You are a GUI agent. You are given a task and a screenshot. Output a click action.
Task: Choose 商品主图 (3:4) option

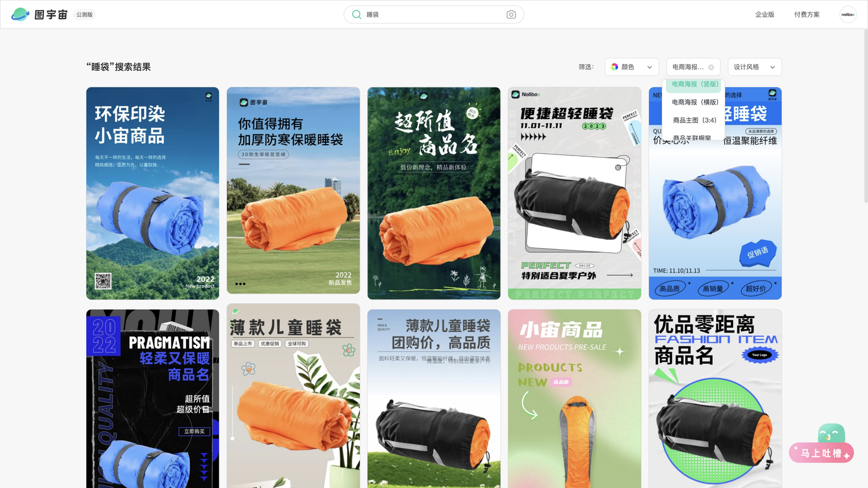(x=695, y=120)
